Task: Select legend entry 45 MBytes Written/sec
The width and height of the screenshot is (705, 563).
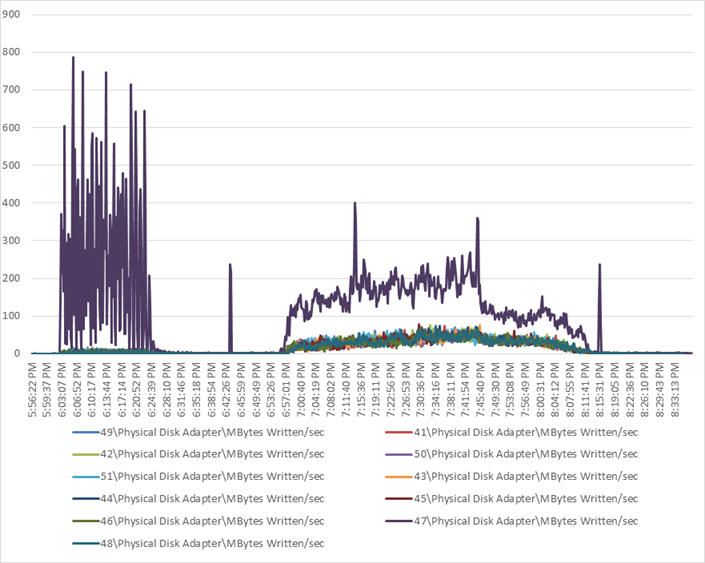Action: (512, 499)
